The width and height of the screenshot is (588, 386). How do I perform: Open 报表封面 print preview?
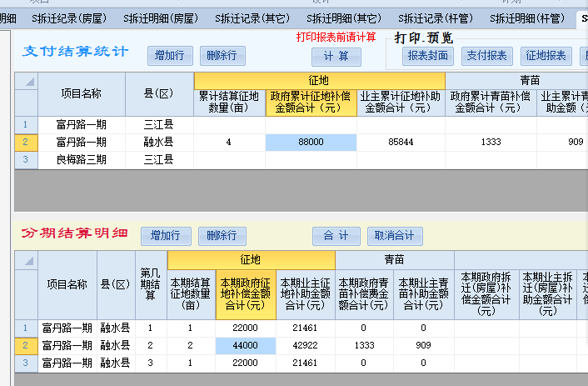pyautogui.click(x=427, y=56)
